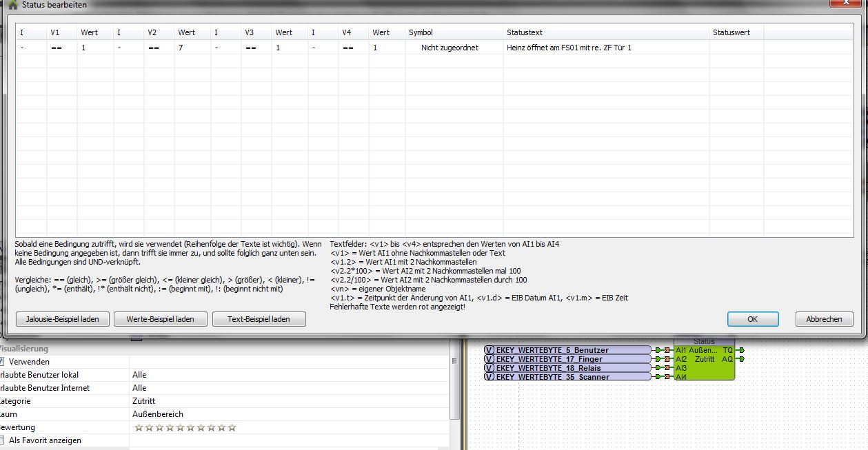This screenshot has width=868, height=450.
Task: Select the == comparison cell under V3
Action: point(256,48)
